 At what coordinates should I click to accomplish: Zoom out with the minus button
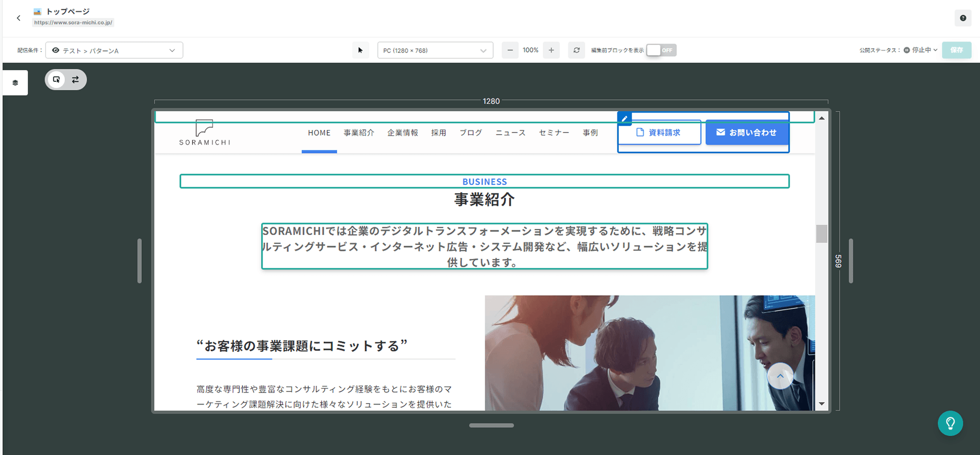510,50
